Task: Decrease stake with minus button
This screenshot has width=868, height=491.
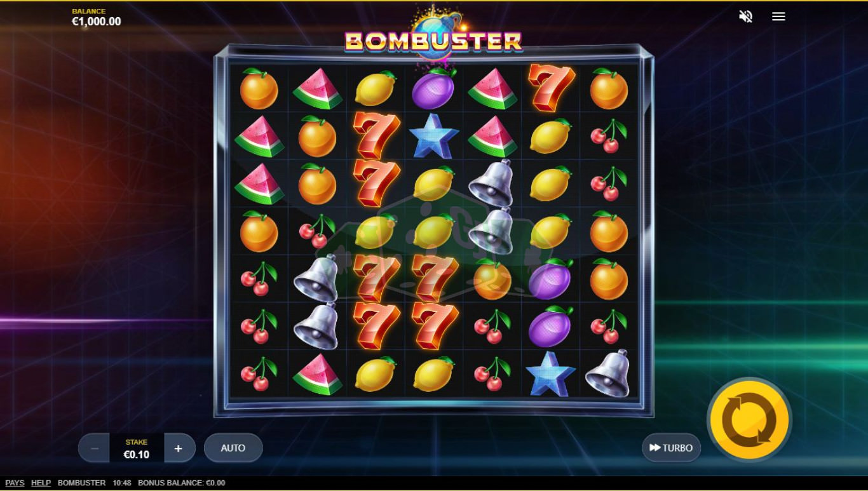Action: 94,448
